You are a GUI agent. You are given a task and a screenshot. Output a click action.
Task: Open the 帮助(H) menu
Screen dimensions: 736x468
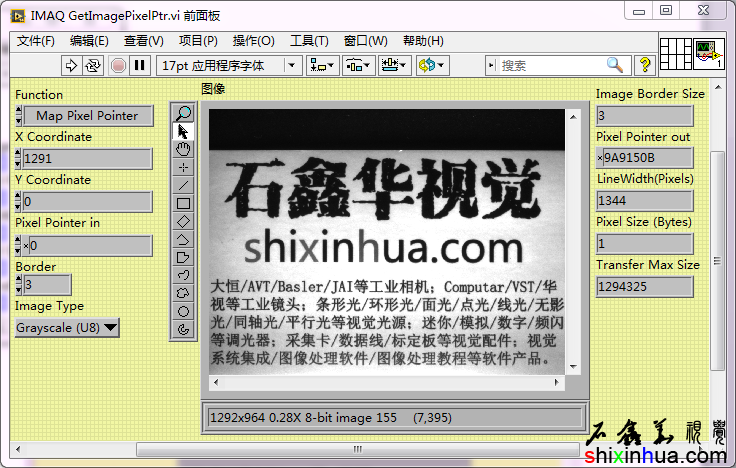click(423, 41)
